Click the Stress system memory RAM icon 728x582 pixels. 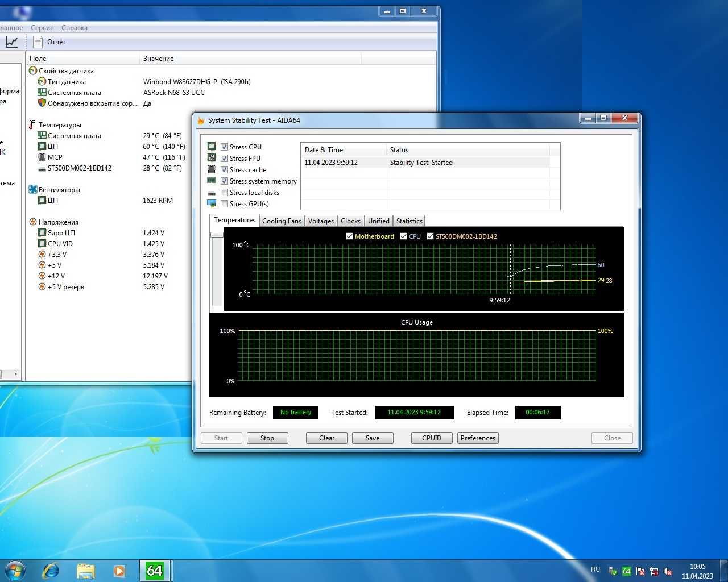212,181
